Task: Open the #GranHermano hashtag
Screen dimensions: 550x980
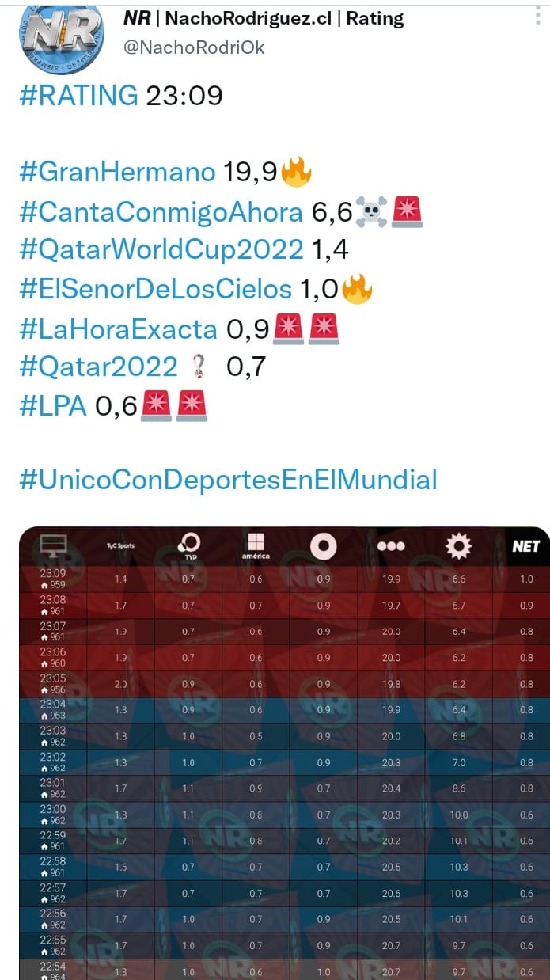Action: [117, 173]
